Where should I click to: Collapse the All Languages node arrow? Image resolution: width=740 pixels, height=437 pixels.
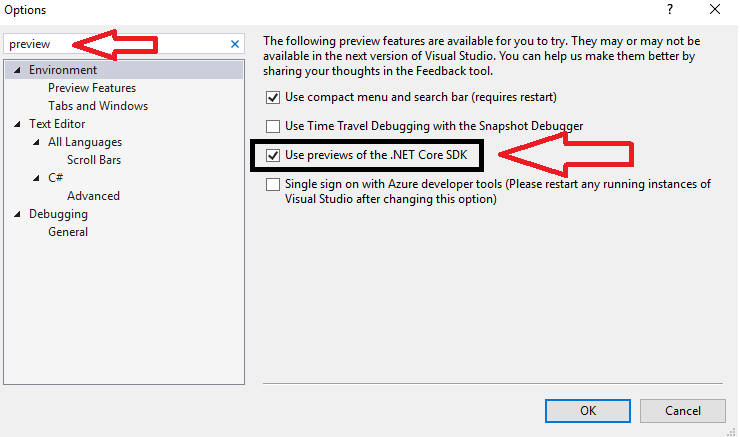tap(36, 142)
